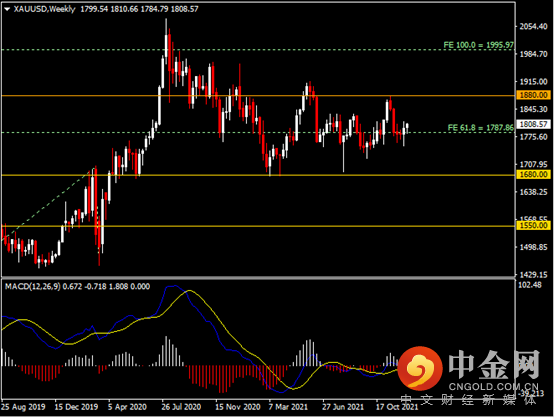
Task: Select the yellow 1550.00 price label
Action: [534, 225]
